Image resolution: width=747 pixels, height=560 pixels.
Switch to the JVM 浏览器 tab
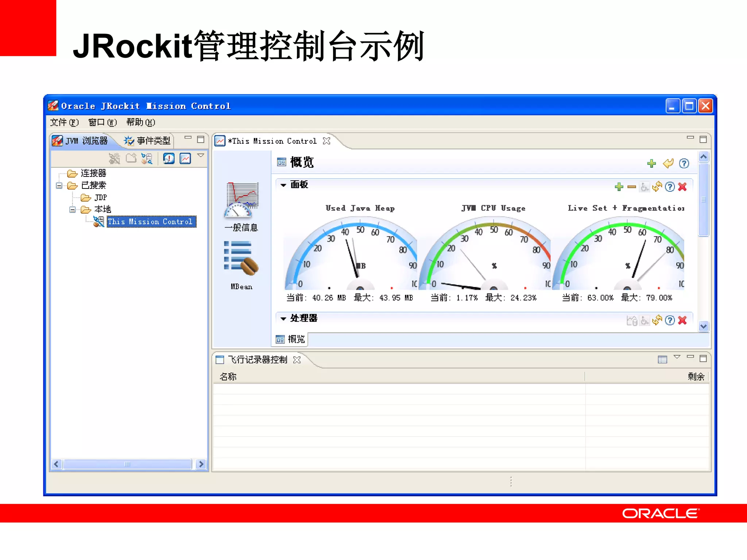tap(80, 141)
